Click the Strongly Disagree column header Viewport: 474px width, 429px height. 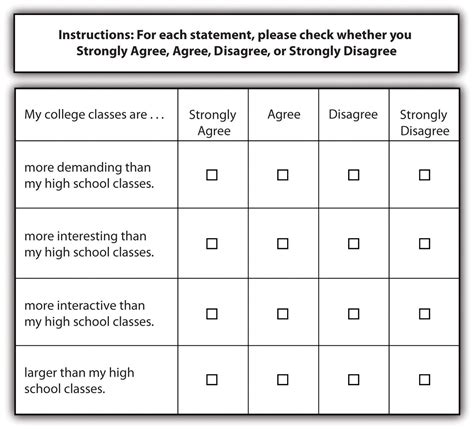(x=424, y=122)
